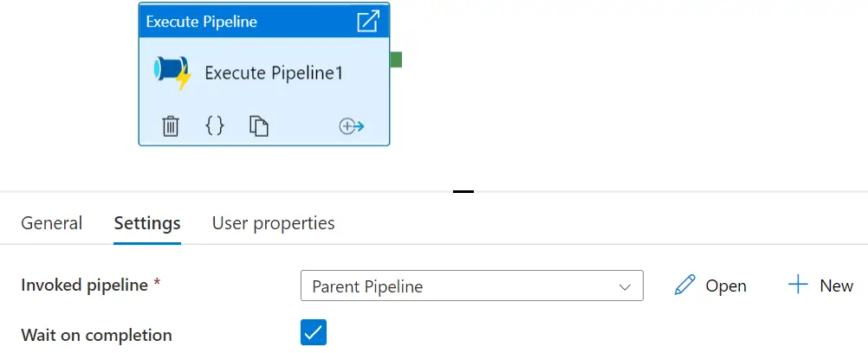View activity source code braces icon
Image resolution: width=868 pixels, height=353 pixels.
click(215, 126)
